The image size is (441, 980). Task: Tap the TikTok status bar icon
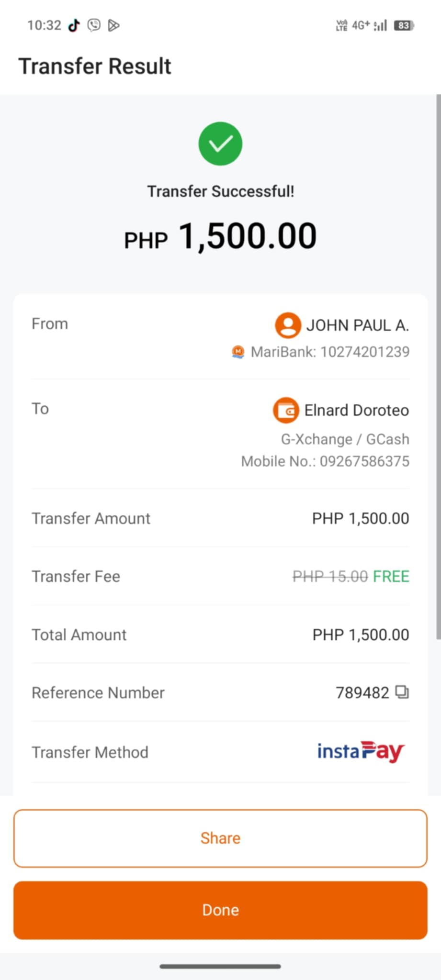coord(74,25)
